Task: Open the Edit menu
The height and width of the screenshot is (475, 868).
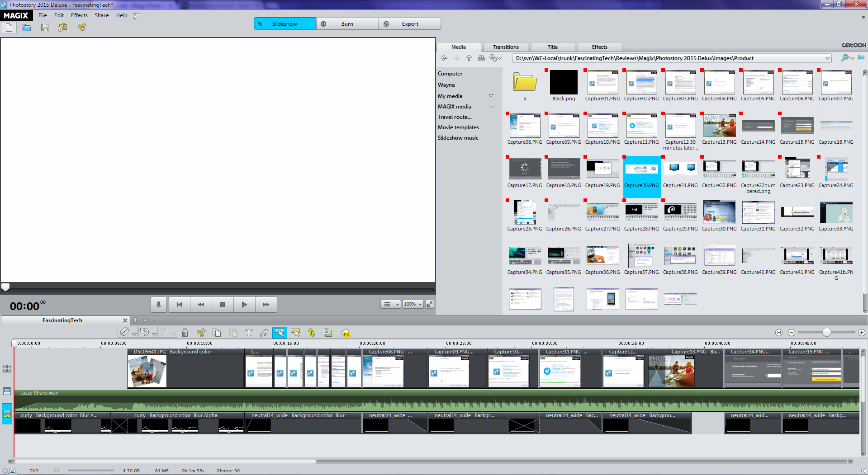Action: tap(59, 15)
